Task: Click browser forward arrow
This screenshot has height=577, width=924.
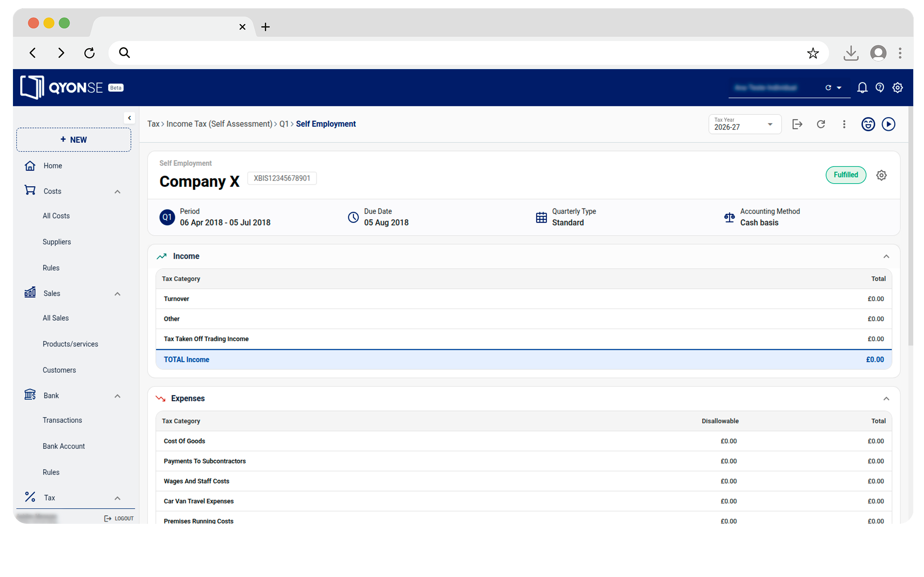Action: tap(61, 53)
